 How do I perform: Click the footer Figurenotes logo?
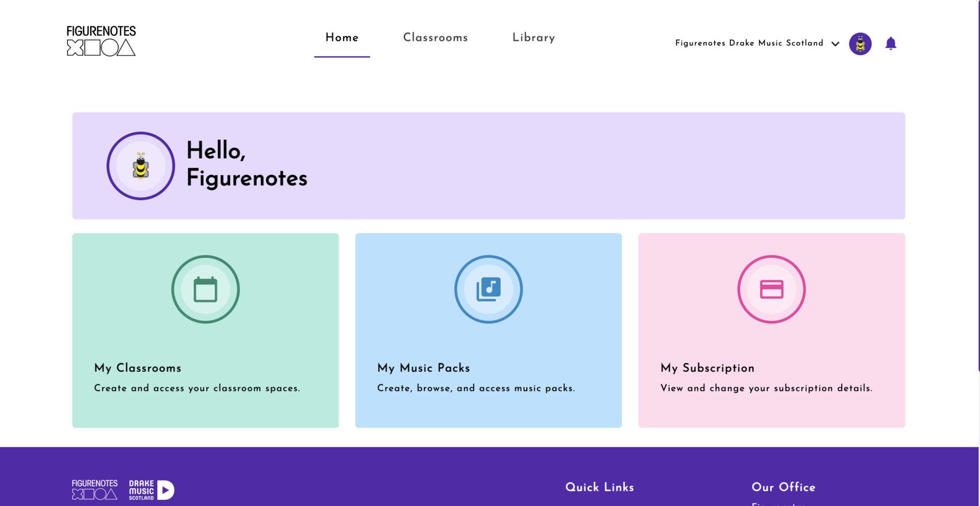(94, 490)
